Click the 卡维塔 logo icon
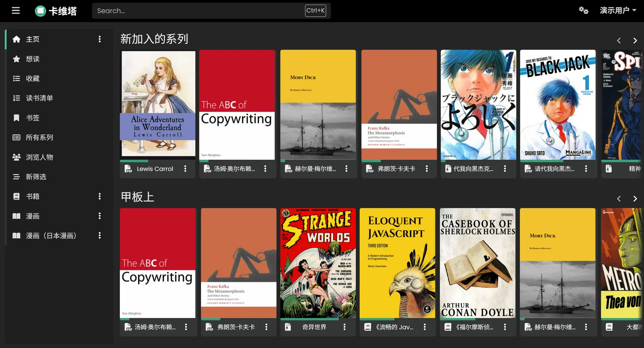The image size is (644, 348). click(40, 11)
